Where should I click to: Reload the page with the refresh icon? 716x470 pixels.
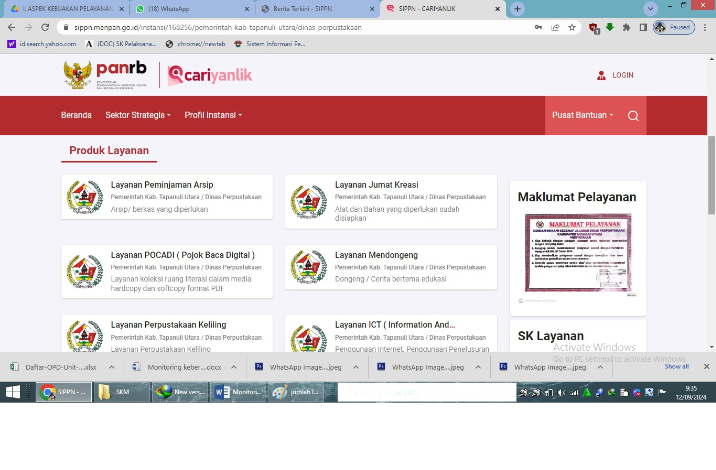coord(44,28)
